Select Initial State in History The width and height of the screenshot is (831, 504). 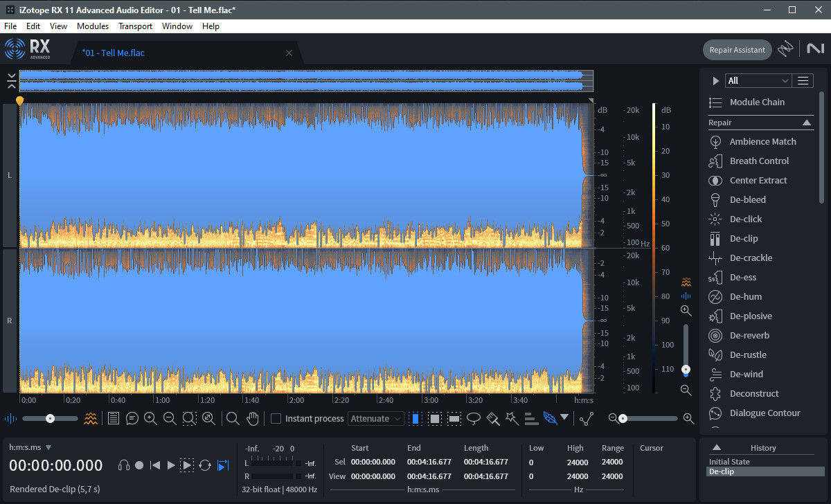[729, 462]
